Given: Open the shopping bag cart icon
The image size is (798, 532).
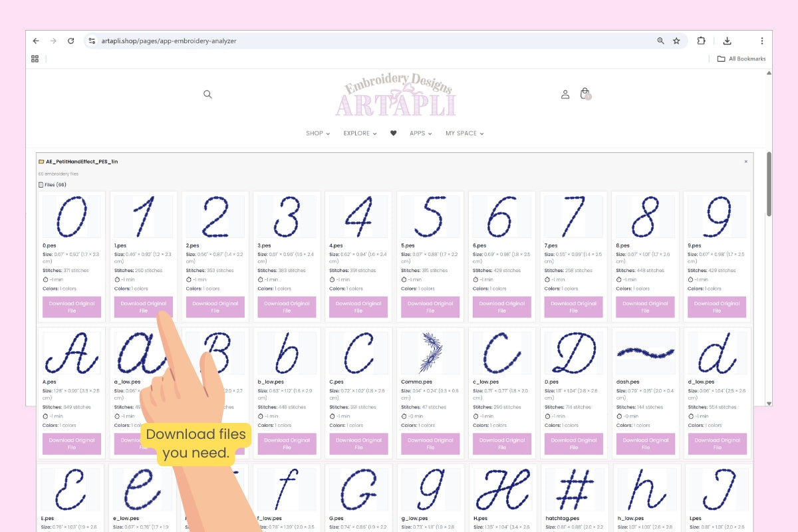Looking at the screenshot, I should 585,94.
